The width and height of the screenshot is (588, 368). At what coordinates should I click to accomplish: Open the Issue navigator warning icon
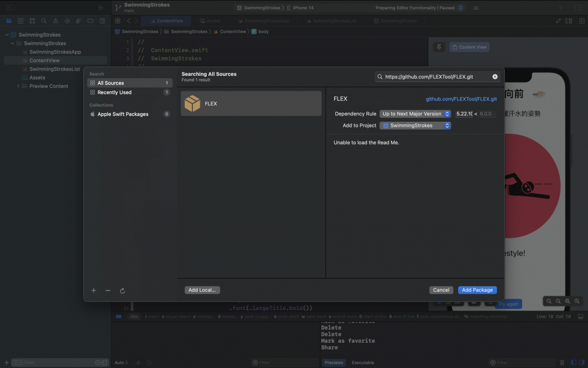[56, 21]
